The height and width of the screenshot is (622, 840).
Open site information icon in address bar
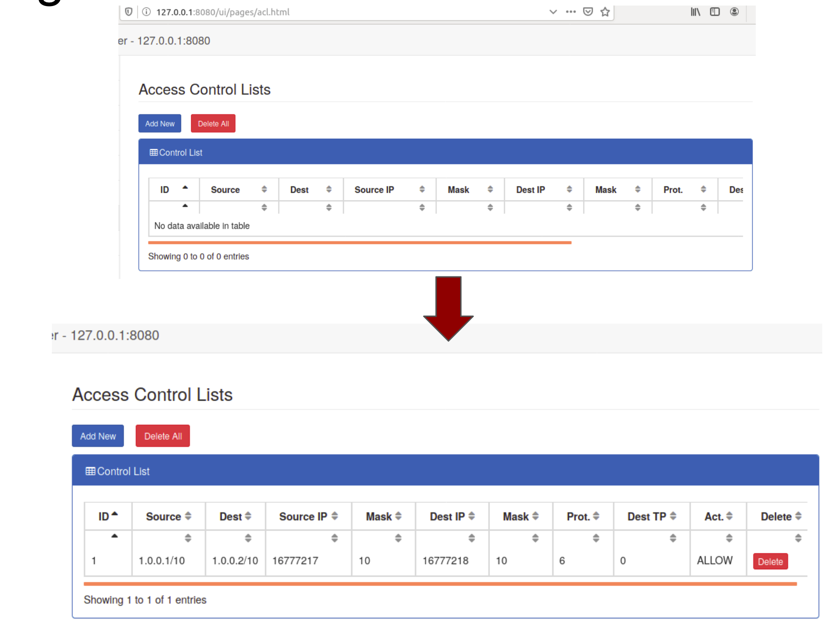point(146,12)
